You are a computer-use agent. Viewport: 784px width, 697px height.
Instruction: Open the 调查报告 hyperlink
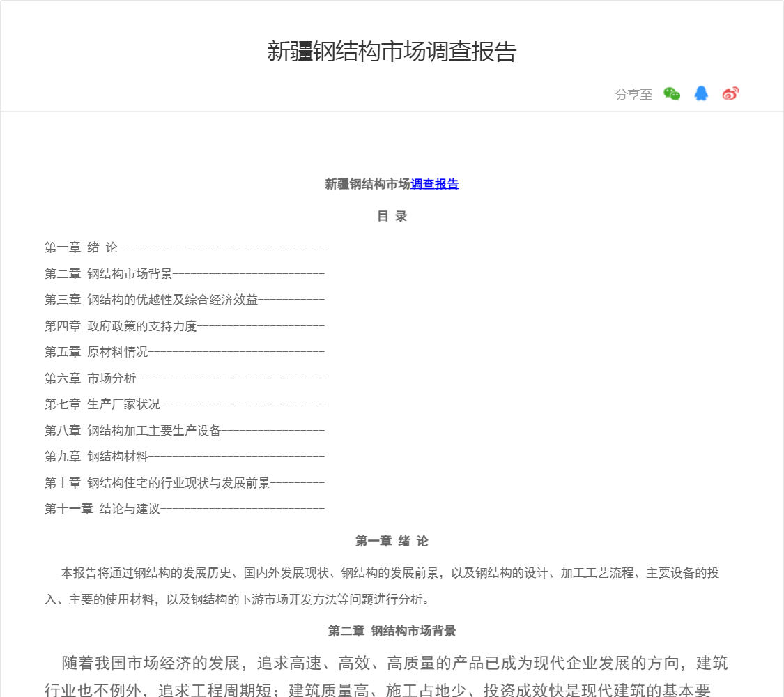[434, 184]
